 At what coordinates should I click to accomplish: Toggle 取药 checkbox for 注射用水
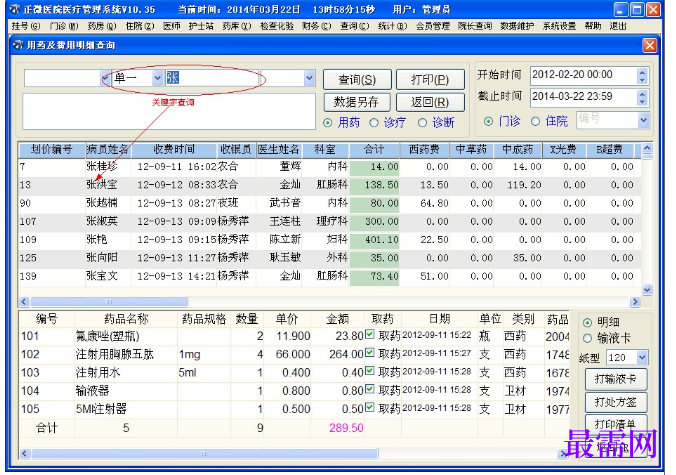pos(369,371)
